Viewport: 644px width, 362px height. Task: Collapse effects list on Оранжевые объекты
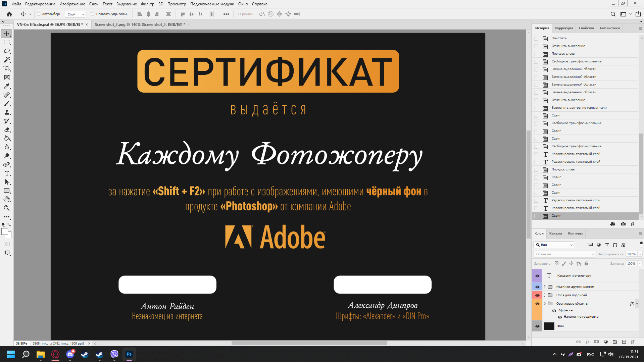tap(637, 304)
